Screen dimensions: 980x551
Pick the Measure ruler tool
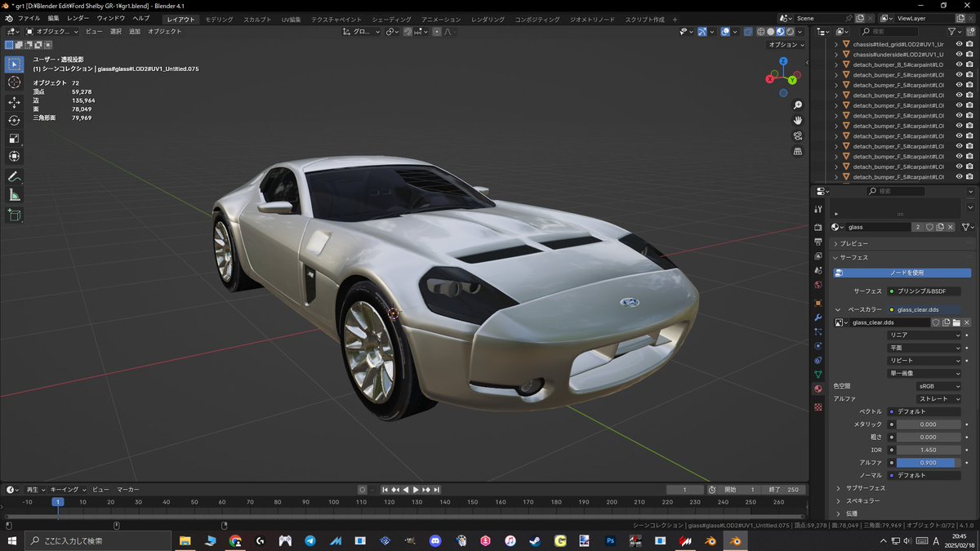[14, 195]
